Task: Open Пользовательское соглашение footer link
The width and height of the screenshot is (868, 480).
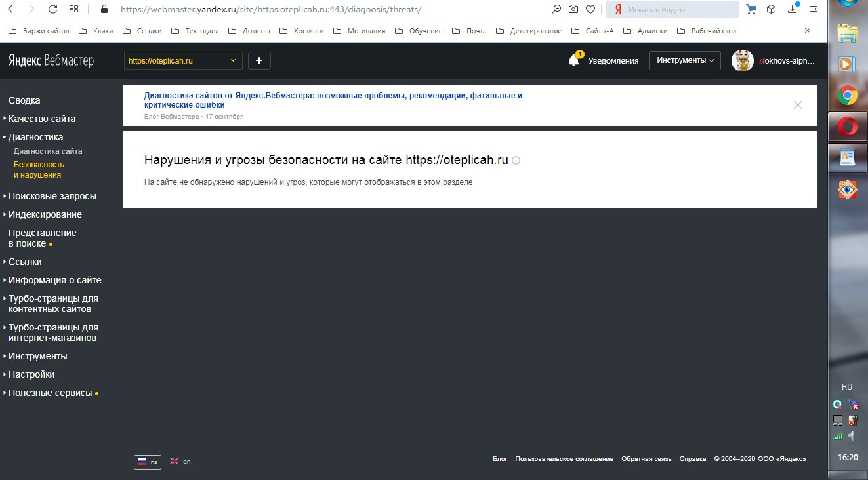Action: pos(564,459)
